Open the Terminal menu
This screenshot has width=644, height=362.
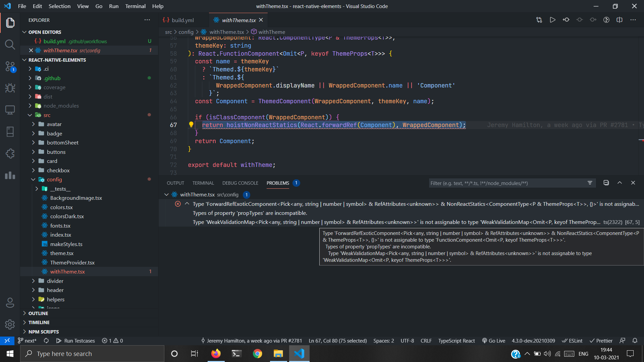[x=135, y=6]
